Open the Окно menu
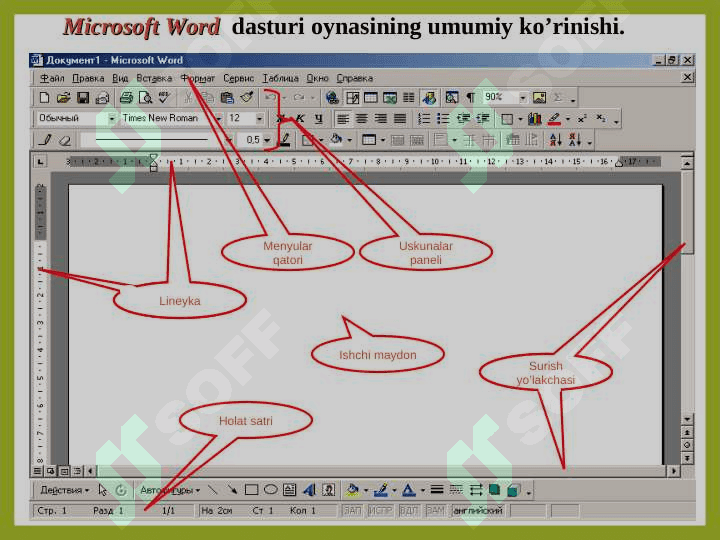 (x=317, y=78)
